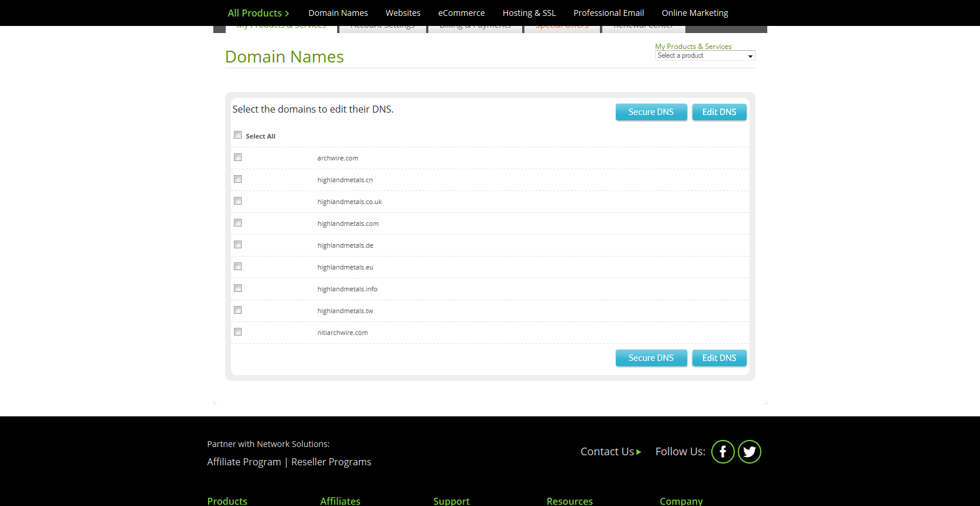This screenshot has height=506, width=980.
Task: Check the highlandmetals.eu checkbox
Action: tap(237, 267)
